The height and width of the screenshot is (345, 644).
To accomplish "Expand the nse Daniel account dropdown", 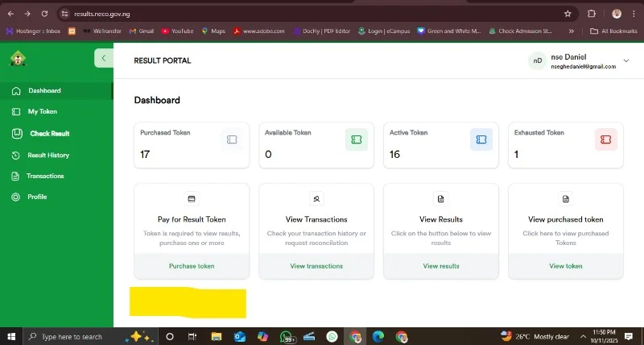I will coord(626,60).
